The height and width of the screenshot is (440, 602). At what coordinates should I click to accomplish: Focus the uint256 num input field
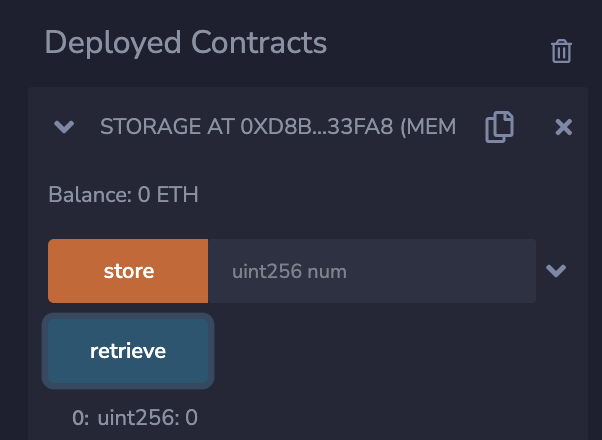(372, 271)
